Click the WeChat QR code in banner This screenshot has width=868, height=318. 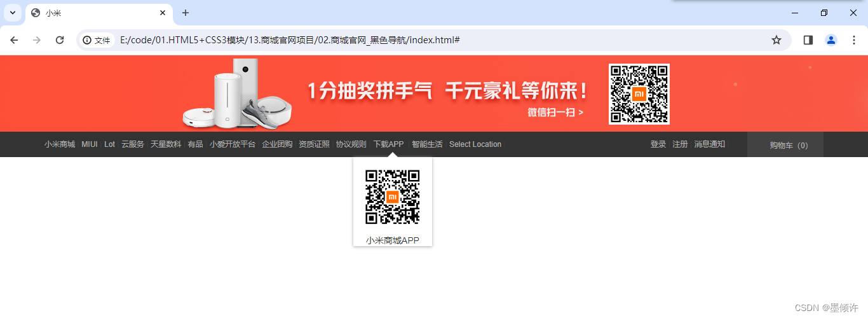[x=639, y=94]
